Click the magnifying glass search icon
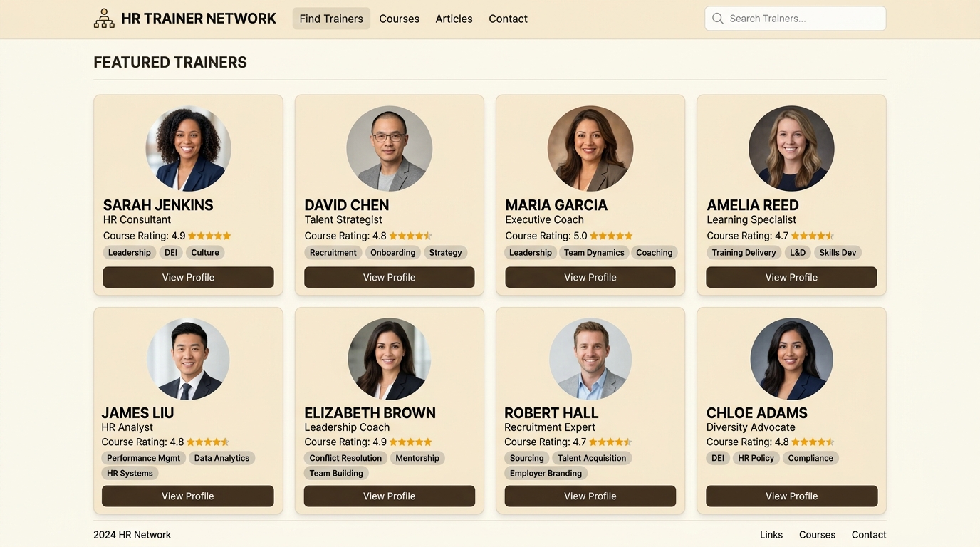980x547 pixels. point(718,19)
